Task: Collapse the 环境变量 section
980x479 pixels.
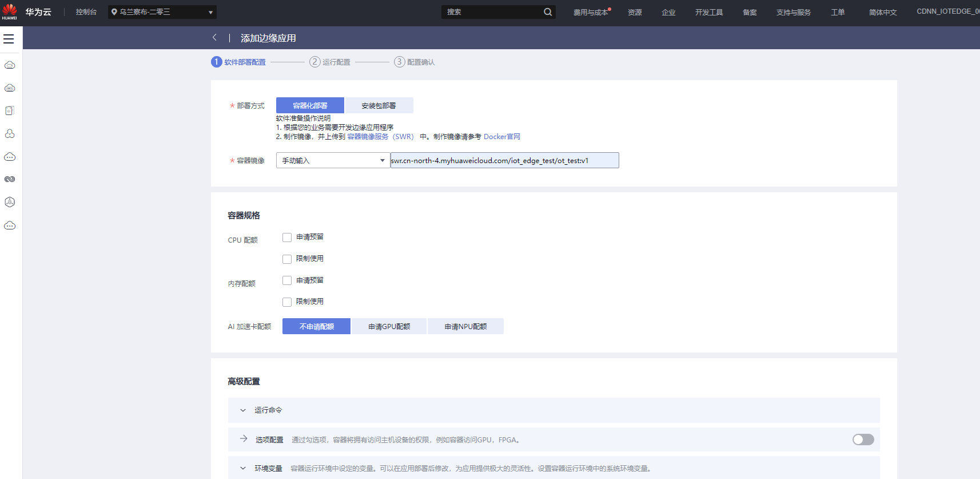Action: point(243,468)
